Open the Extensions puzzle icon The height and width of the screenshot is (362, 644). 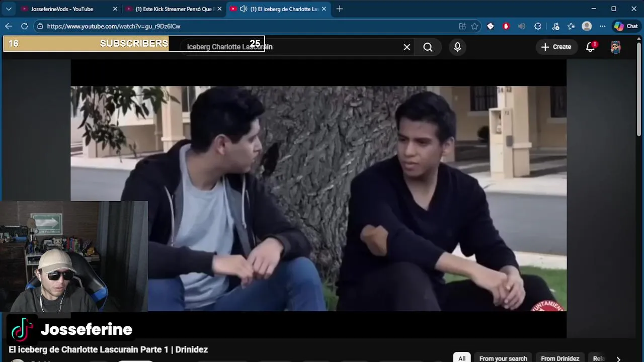click(x=538, y=26)
